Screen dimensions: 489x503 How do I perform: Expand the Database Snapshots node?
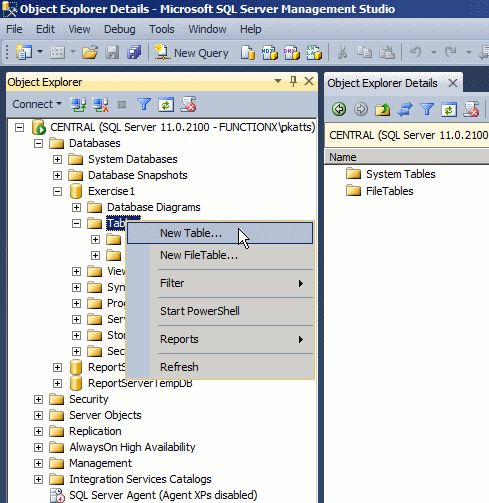[x=58, y=175]
